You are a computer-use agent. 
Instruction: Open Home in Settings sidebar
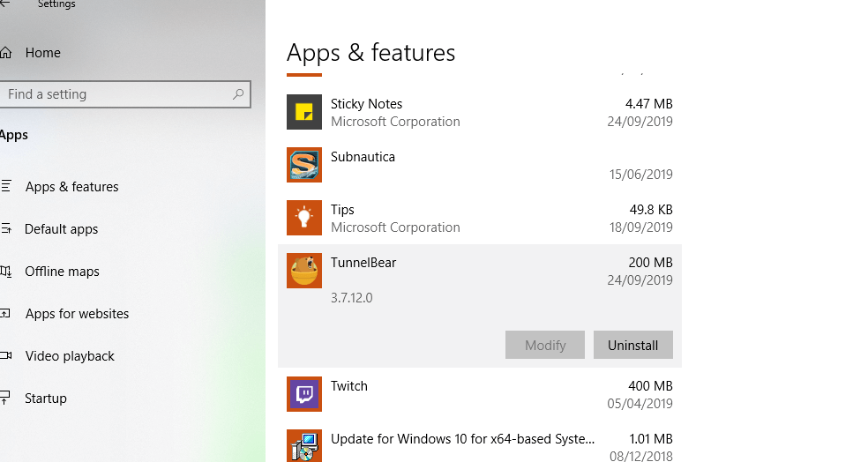42,53
